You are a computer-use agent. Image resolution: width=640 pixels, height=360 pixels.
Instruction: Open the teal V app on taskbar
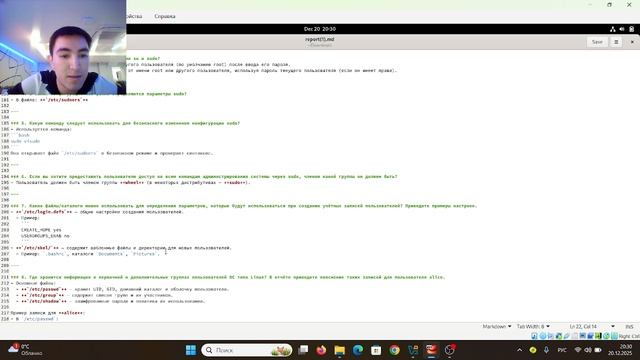click(x=413, y=350)
